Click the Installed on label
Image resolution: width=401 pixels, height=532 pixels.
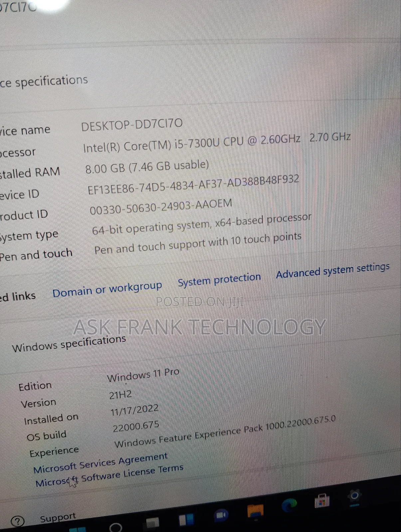(51, 419)
